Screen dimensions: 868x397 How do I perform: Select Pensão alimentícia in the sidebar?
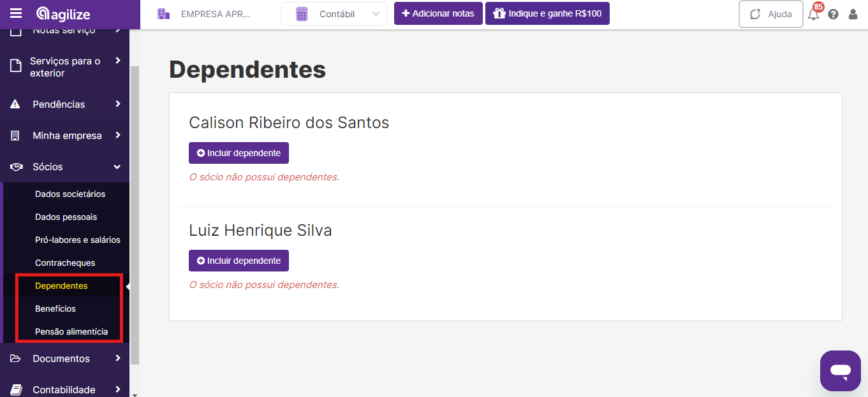point(71,331)
